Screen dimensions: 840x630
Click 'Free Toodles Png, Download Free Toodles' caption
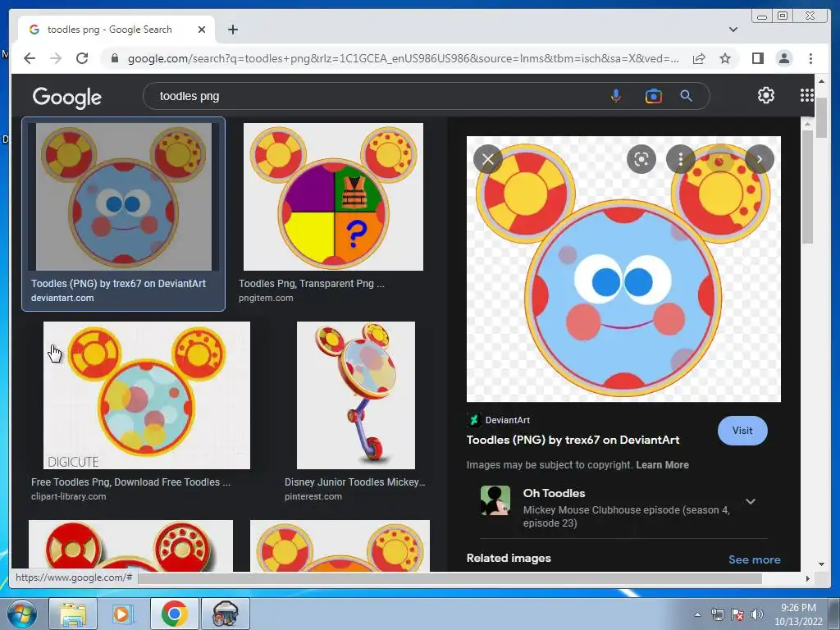(x=130, y=482)
